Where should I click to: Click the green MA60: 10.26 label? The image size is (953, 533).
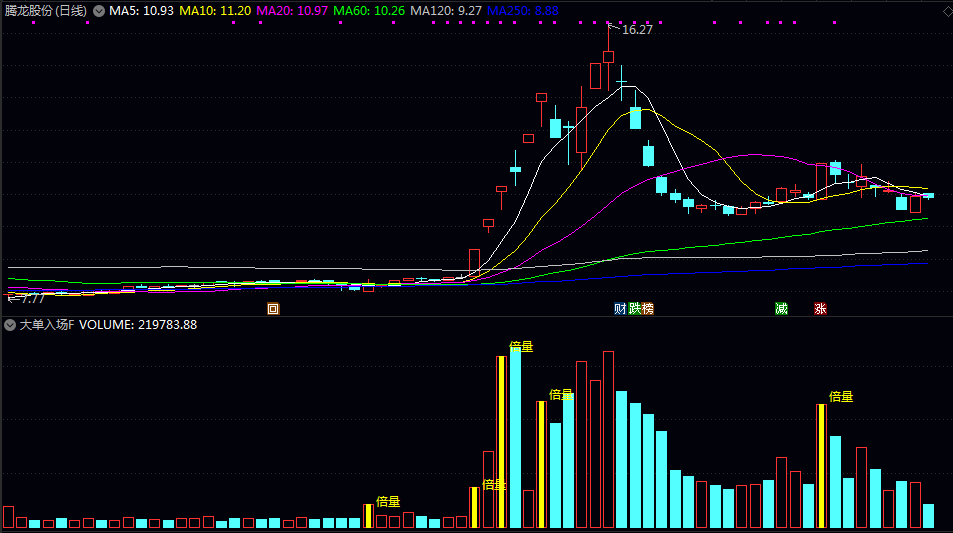coord(368,10)
